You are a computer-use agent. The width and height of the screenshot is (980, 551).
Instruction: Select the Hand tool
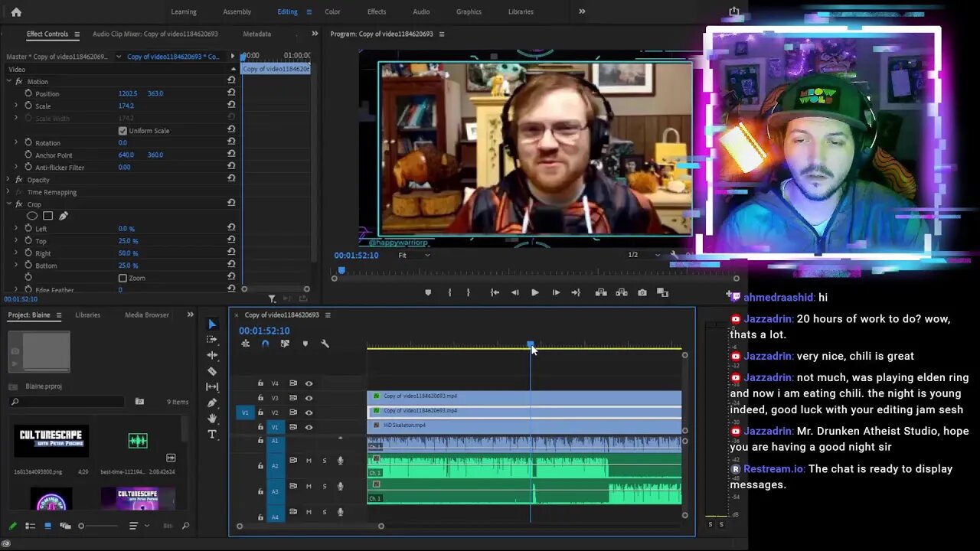[212, 419]
